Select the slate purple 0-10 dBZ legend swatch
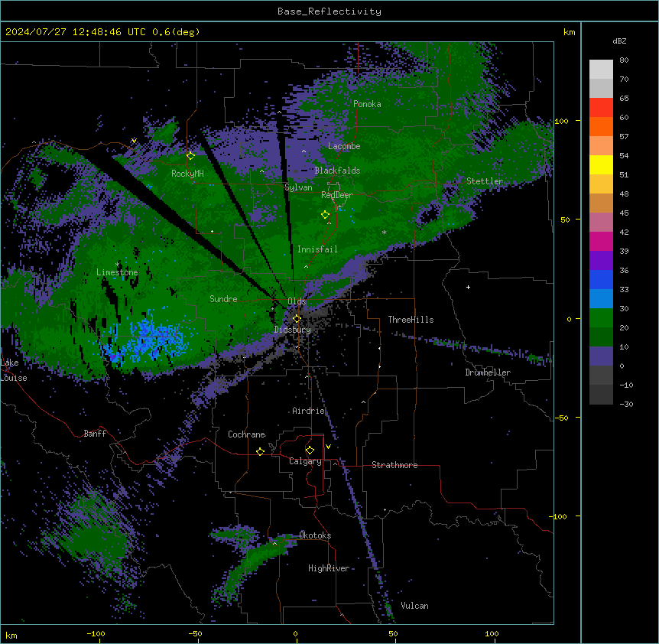Image resolution: width=659 pixels, height=644 pixels. (601, 356)
